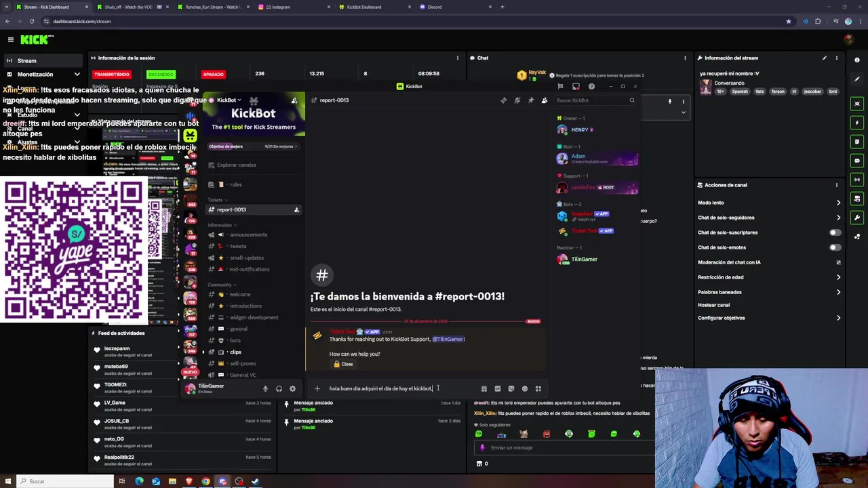The width and height of the screenshot is (868, 488).
Task: Open the Kick hamburger menu
Action: [x=10, y=40]
